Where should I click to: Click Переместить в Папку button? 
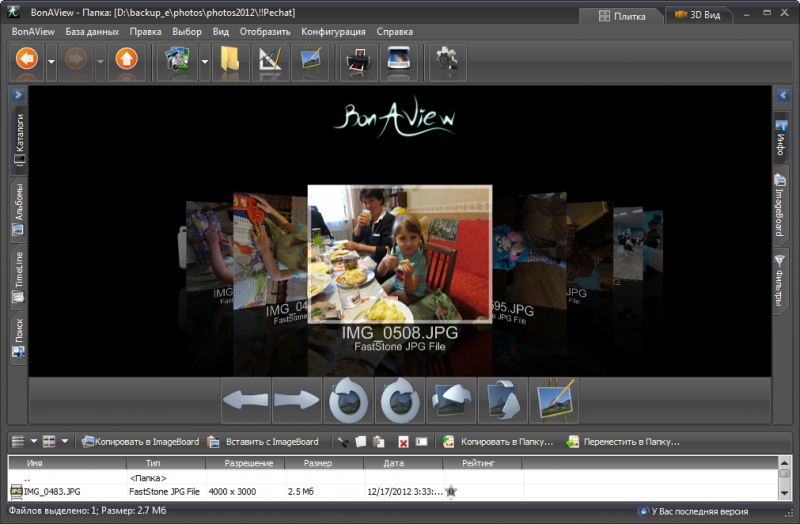623,441
